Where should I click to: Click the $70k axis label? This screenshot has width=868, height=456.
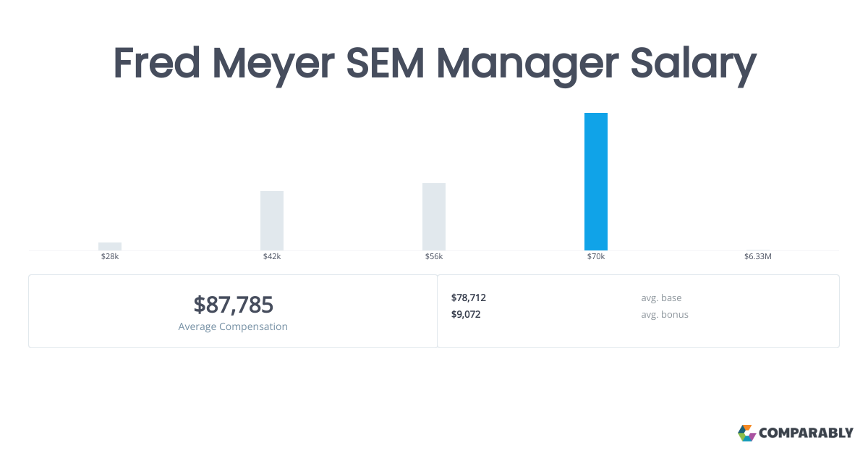[596, 256]
